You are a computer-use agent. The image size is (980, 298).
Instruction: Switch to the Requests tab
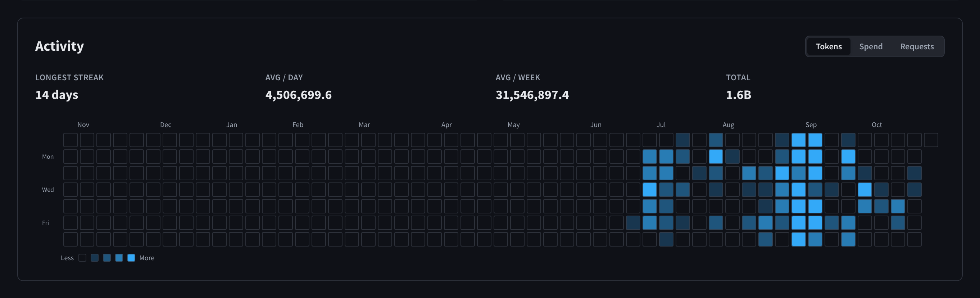[x=916, y=46]
